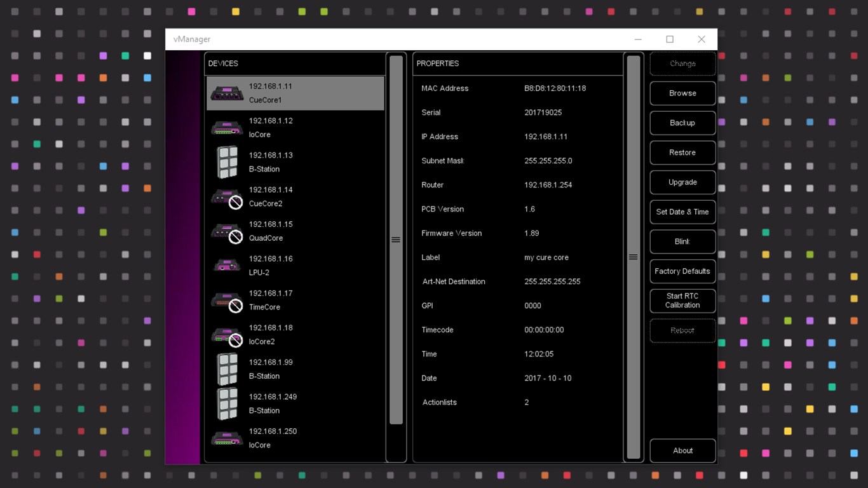Click the Blink button
868x488 pixels.
682,241
